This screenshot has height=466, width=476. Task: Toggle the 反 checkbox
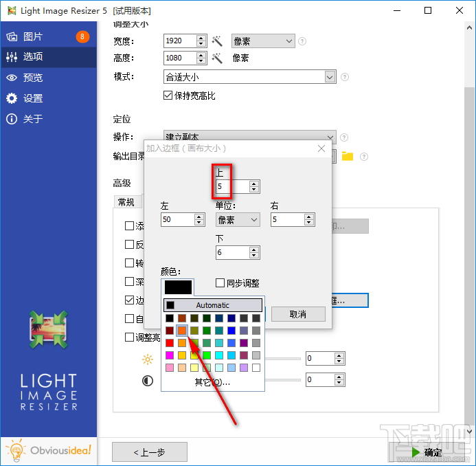pyautogui.click(x=130, y=244)
